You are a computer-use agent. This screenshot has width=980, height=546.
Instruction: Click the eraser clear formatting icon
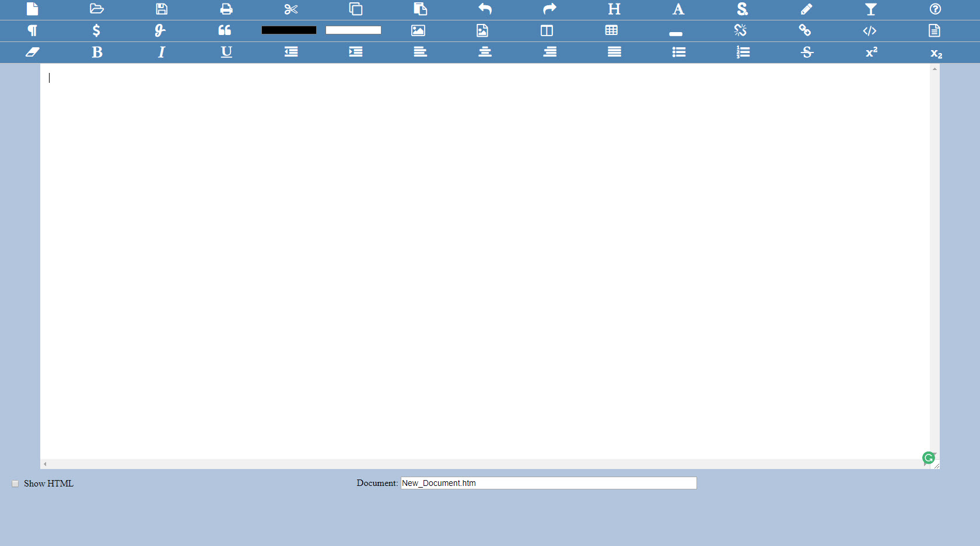click(33, 52)
